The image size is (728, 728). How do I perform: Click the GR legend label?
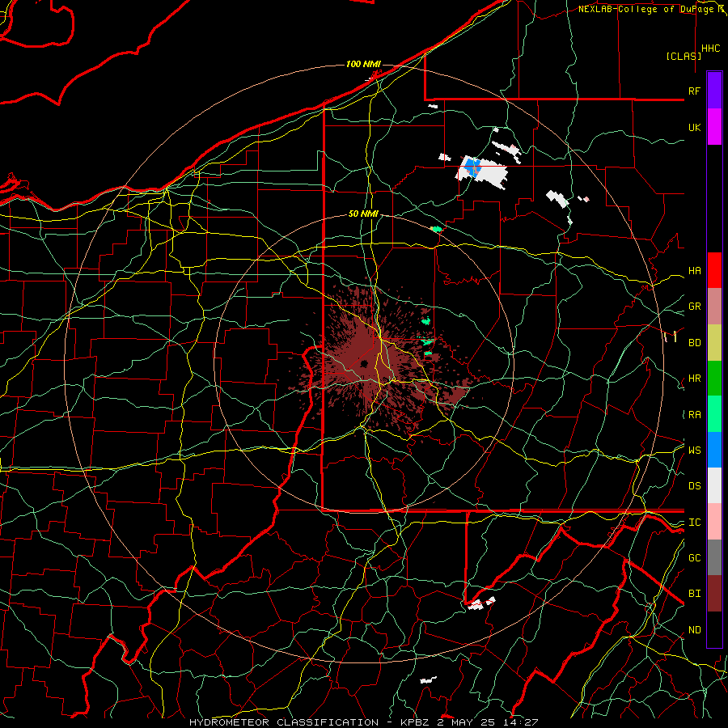click(694, 307)
